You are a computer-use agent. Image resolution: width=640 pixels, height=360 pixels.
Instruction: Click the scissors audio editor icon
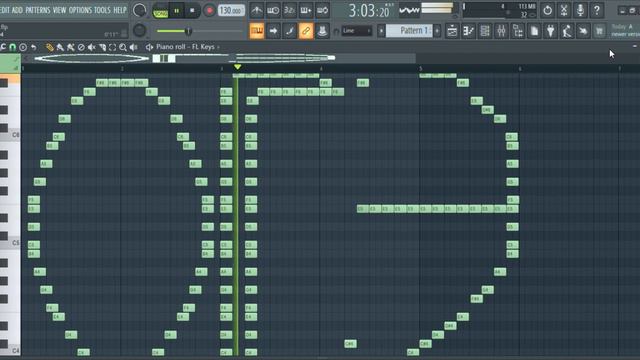[564, 10]
